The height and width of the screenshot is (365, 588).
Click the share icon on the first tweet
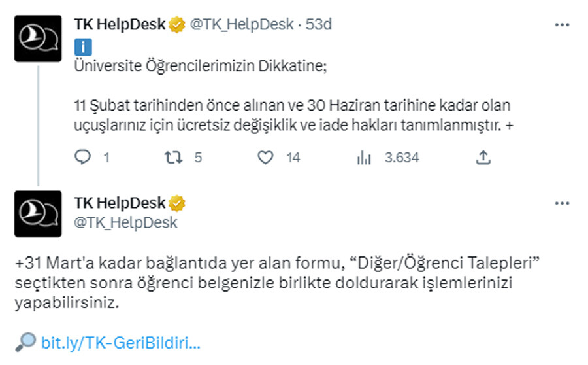483,158
